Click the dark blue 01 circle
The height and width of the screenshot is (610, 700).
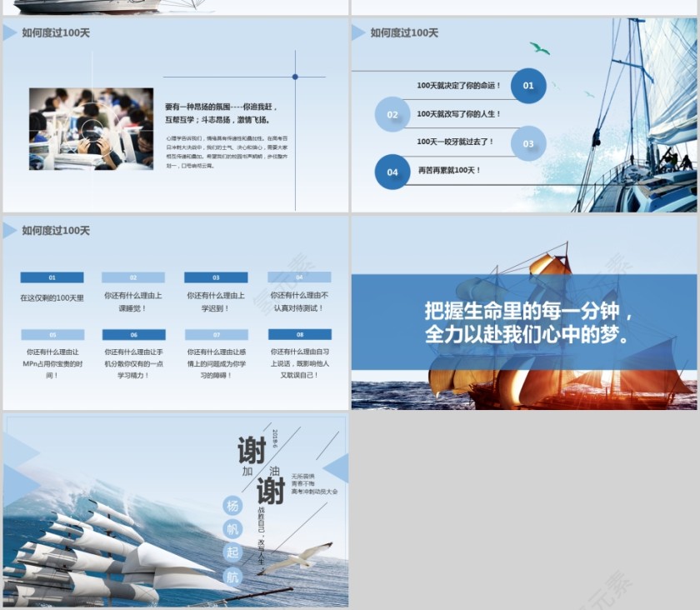[528, 86]
